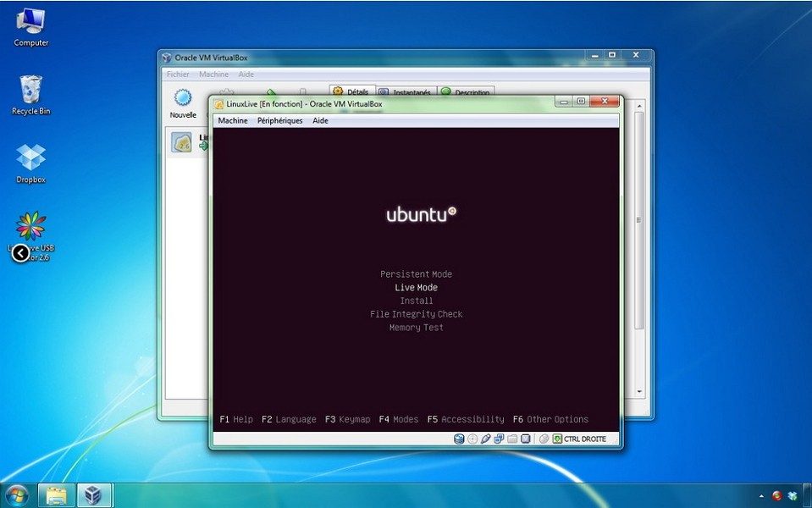Screen dimensions: 812x508
Task: Select Memory Test boot entry
Action: (417, 328)
